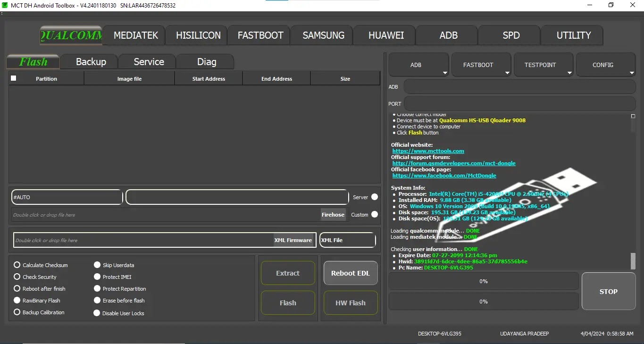This screenshot has height=344, width=644.
Task: Expand the ADB dropdown button
Action: tap(418, 65)
